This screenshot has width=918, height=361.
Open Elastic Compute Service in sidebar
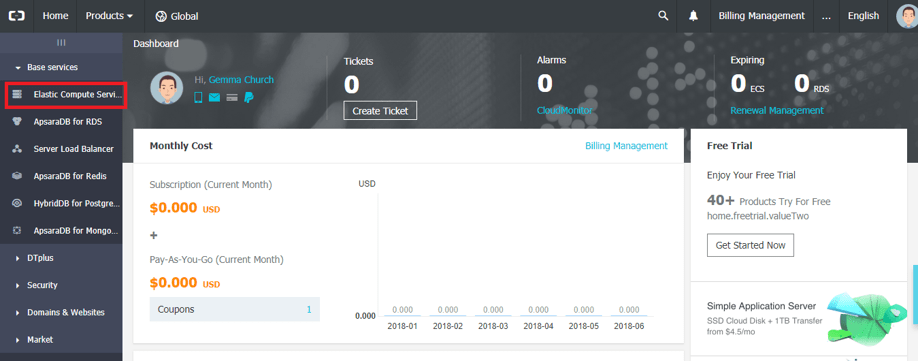[x=66, y=95]
